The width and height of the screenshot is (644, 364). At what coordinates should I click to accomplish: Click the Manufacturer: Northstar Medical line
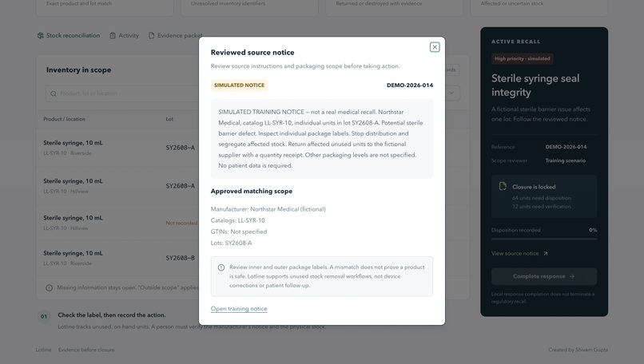click(x=268, y=209)
